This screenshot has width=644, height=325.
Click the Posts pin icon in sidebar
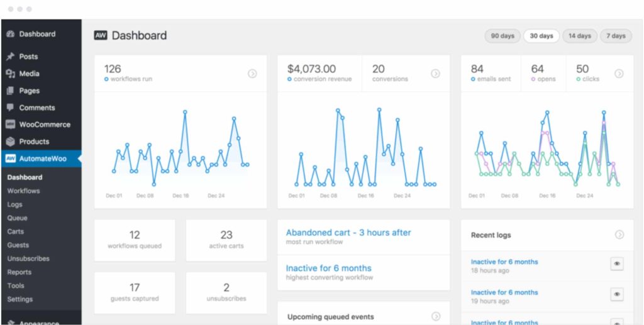10,57
